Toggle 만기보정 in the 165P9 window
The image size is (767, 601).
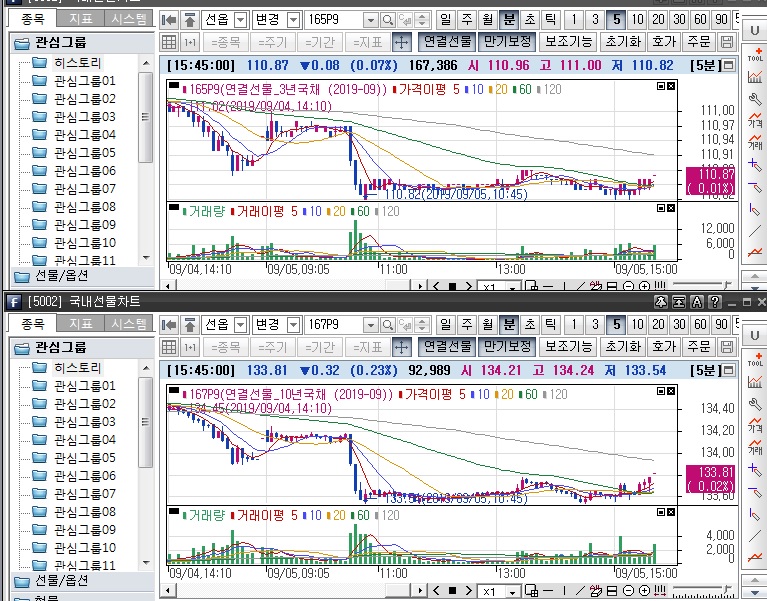[x=507, y=42]
